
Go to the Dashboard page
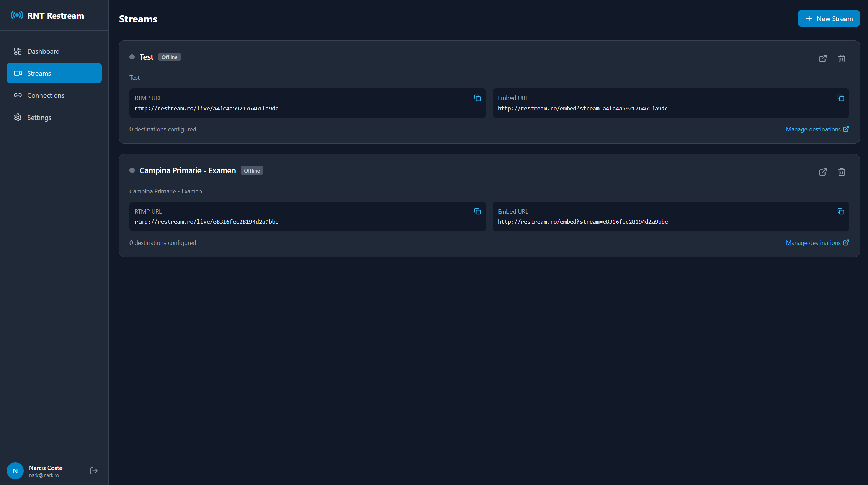(x=43, y=51)
